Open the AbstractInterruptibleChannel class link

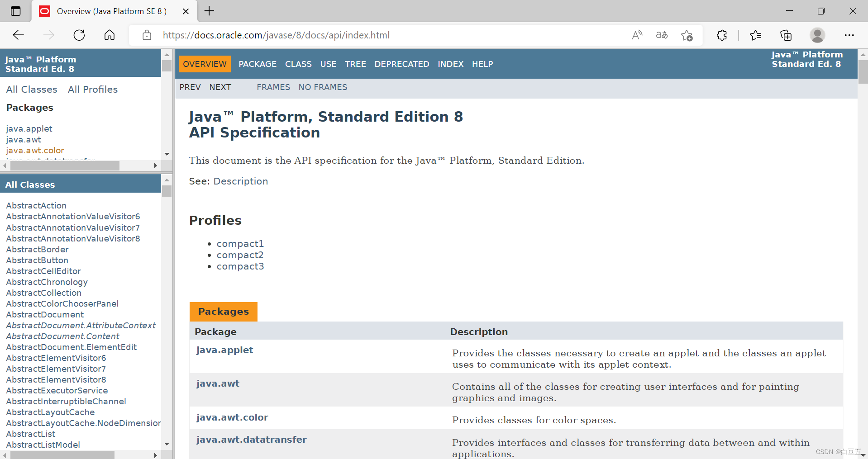pyautogui.click(x=66, y=402)
